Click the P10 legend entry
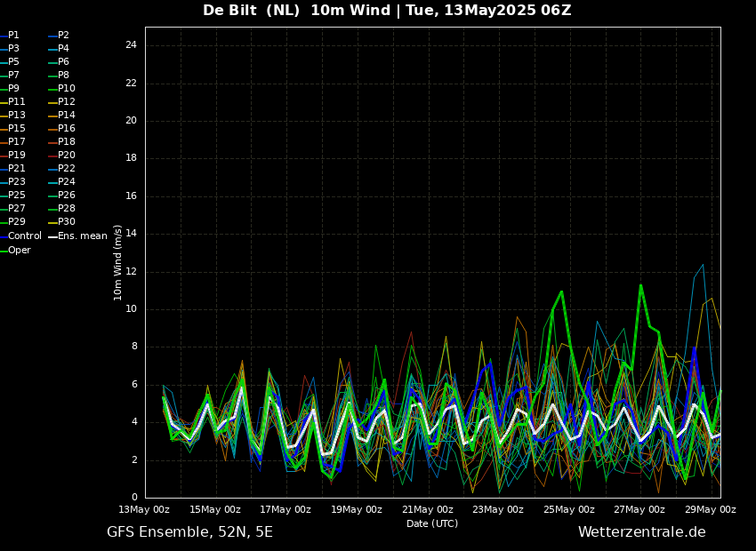This screenshot has width=756, height=551. (x=67, y=89)
